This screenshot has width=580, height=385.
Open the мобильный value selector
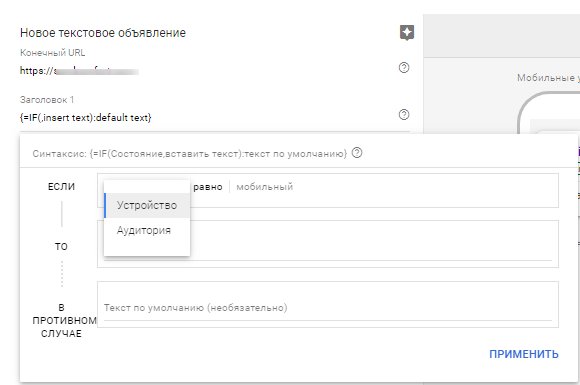(264, 187)
